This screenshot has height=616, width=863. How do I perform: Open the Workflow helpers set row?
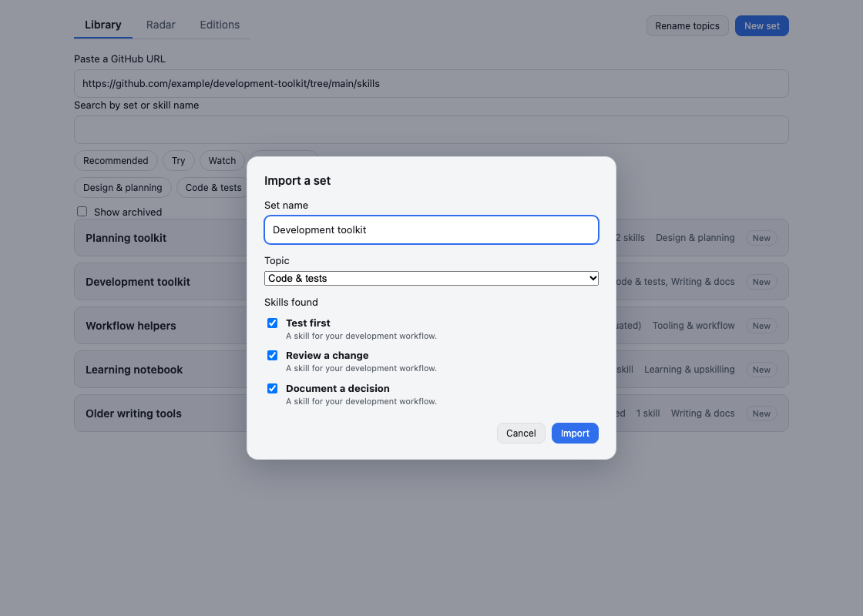(431, 326)
